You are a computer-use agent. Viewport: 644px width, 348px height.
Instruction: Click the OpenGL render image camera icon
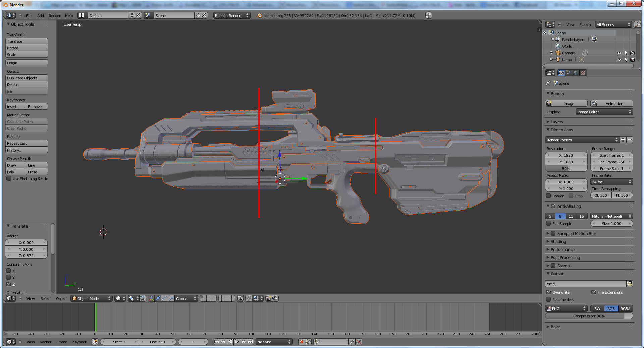(x=268, y=298)
